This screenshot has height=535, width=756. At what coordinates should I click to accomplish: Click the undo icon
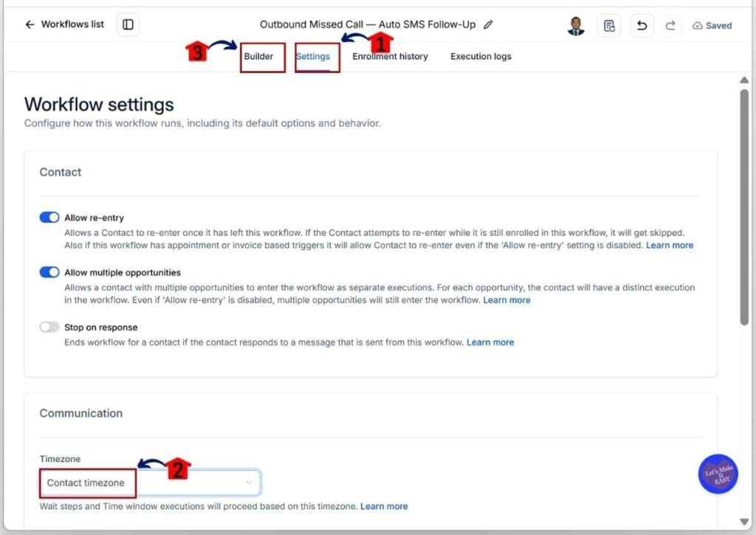click(x=642, y=26)
